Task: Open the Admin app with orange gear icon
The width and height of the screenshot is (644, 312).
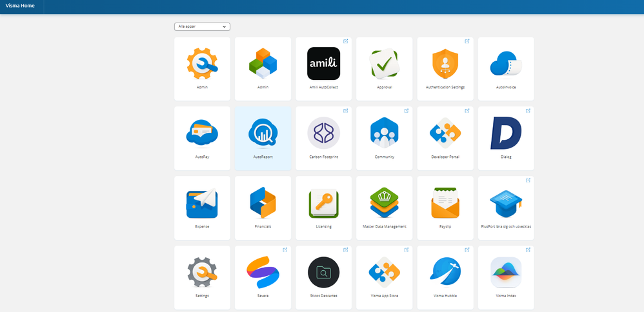Action: click(x=202, y=64)
